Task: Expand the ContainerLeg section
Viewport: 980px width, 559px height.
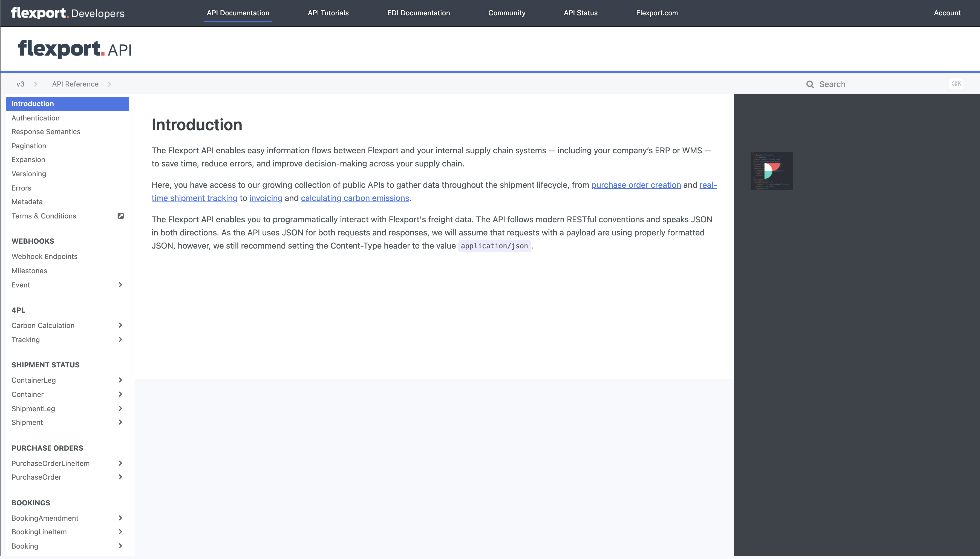Action: click(x=120, y=380)
